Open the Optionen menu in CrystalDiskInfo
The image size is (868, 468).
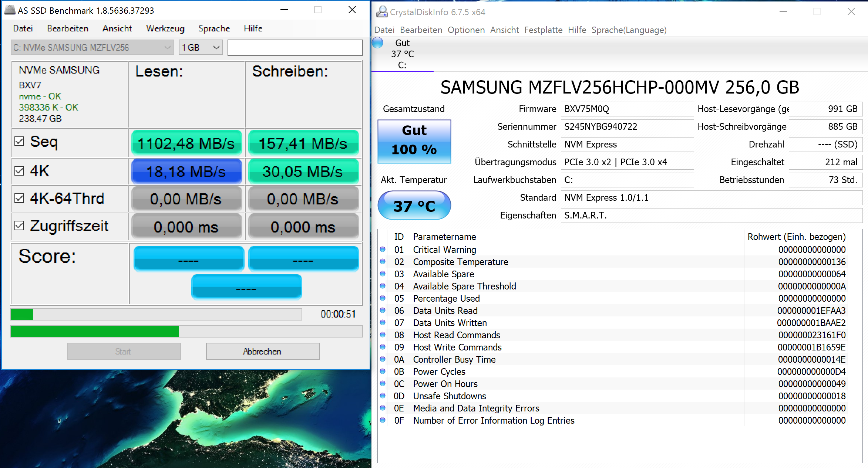pyautogui.click(x=466, y=30)
